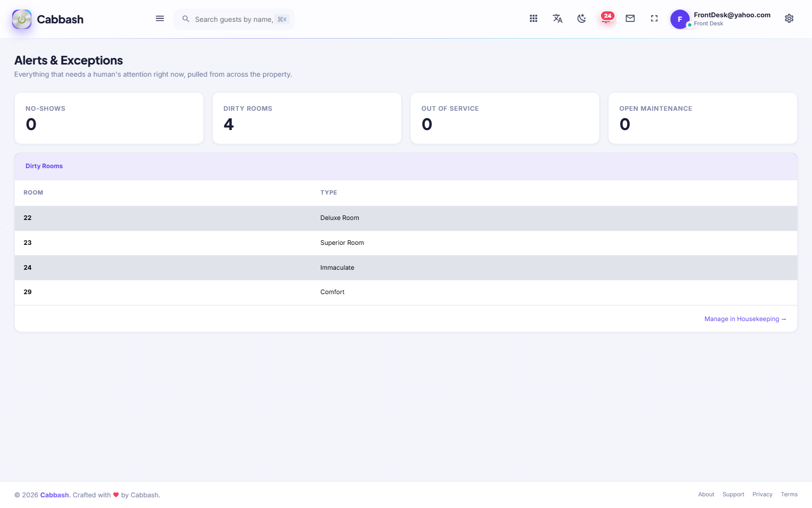Select the Out of Service card
The width and height of the screenshot is (812, 508).
tap(505, 118)
